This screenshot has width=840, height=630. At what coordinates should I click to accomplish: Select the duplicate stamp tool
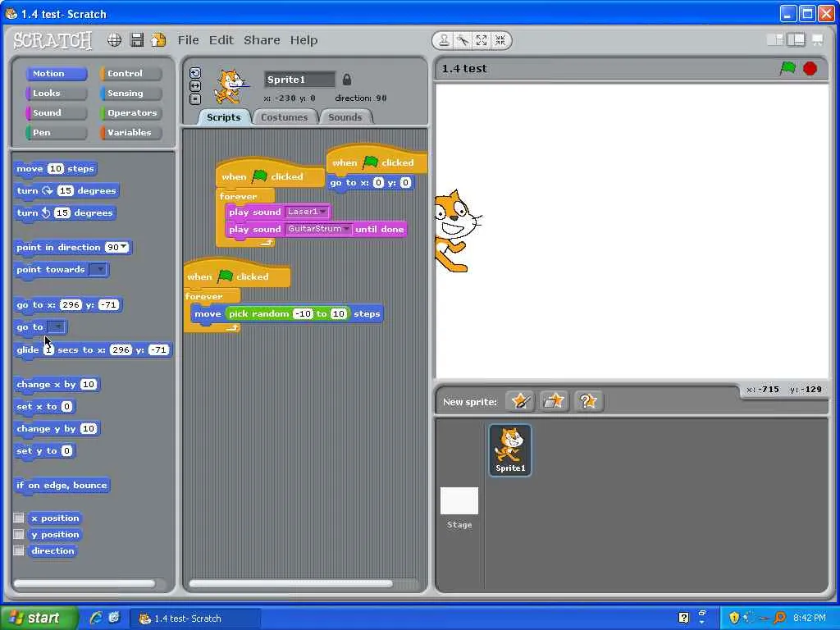coord(444,40)
